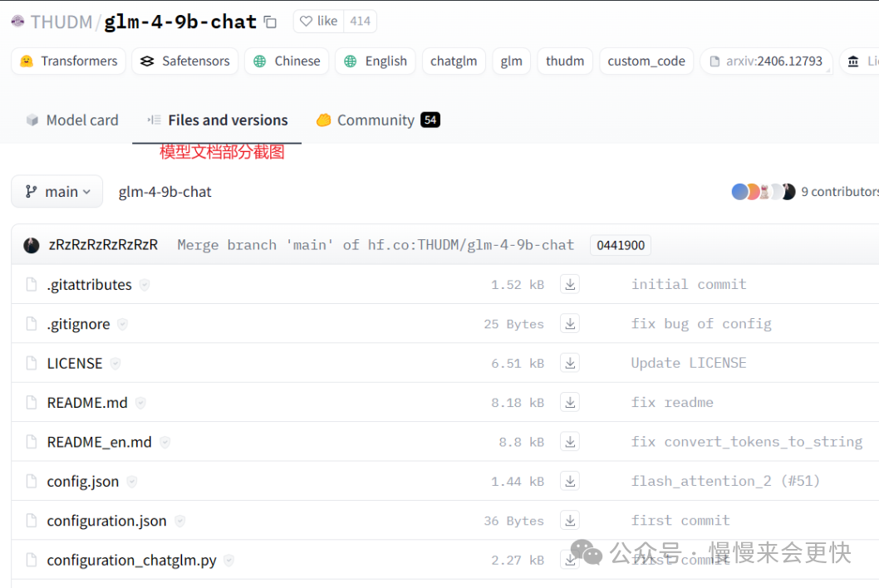Download the .gitattributes file
Screen dimensions: 879x588
(x=570, y=284)
